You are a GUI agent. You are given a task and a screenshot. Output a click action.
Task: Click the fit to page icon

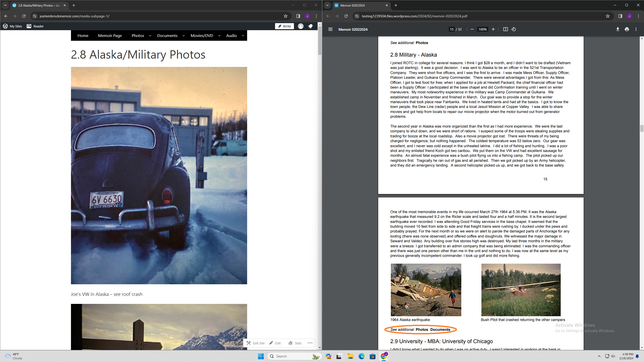(x=505, y=29)
